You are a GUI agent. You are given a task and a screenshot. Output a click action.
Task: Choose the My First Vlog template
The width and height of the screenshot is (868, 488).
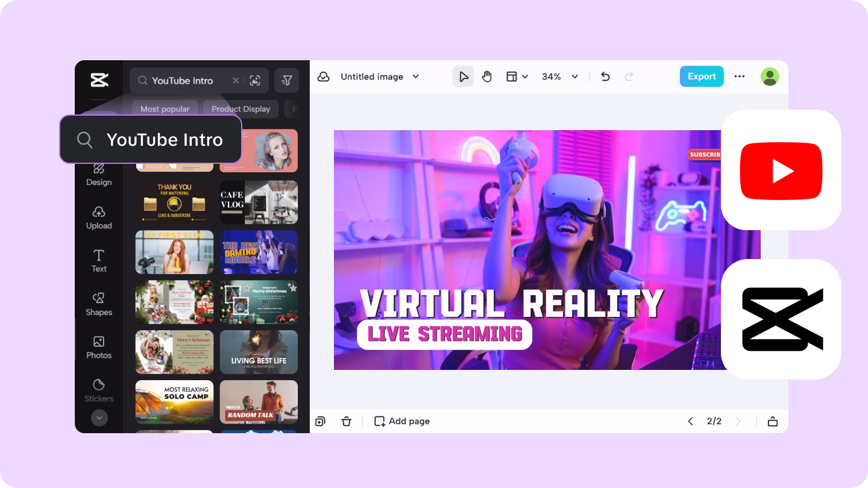tap(174, 252)
